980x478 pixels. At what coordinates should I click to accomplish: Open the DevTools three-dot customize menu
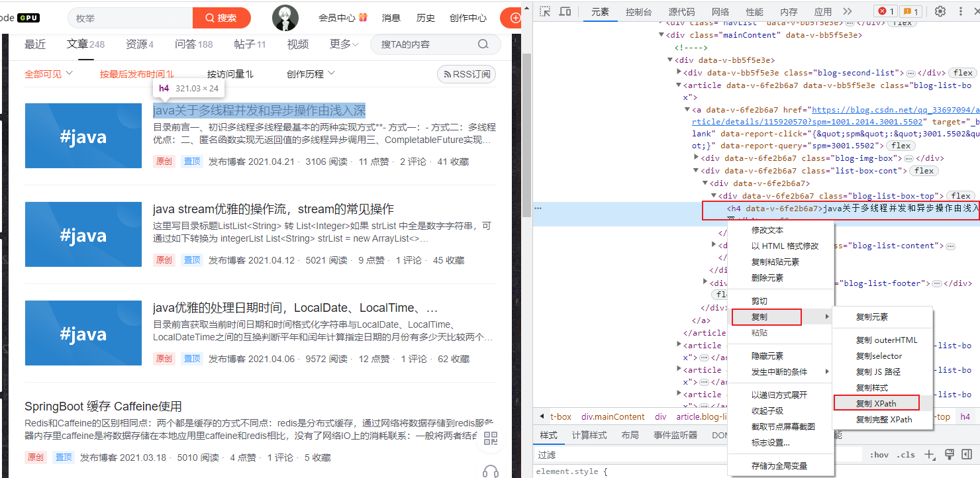click(961, 11)
